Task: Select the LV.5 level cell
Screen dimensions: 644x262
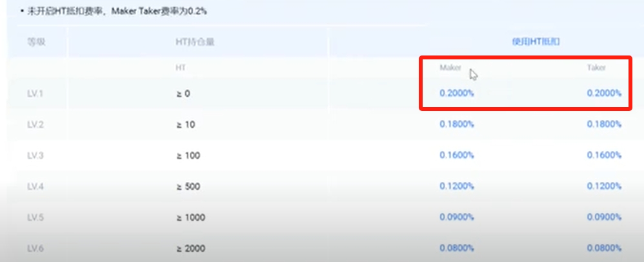Action: [35, 217]
